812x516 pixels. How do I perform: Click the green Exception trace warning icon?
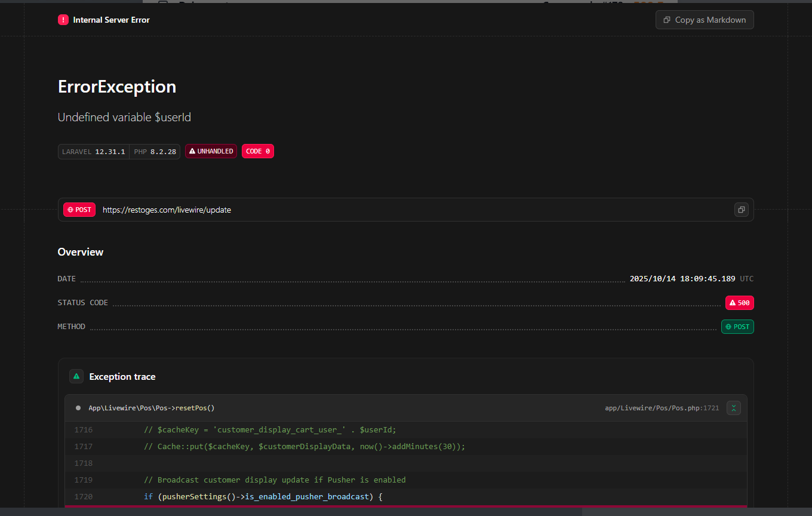click(76, 376)
